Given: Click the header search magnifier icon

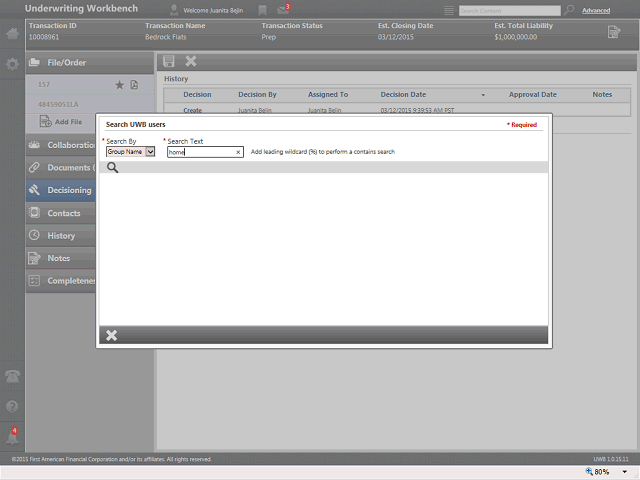Looking at the screenshot, I should [569, 10].
